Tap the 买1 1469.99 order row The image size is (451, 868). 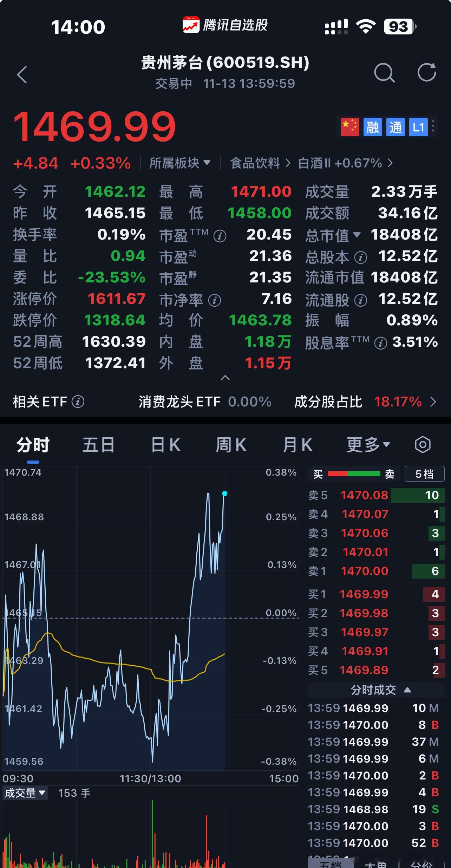[376, 594]
